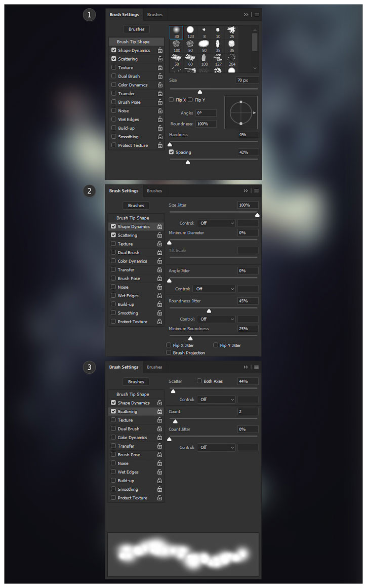Viewport: 367px width, 588px height.
Task: Toggle Scattering lock in Scatter settings panel
Action: pos(159,411)
